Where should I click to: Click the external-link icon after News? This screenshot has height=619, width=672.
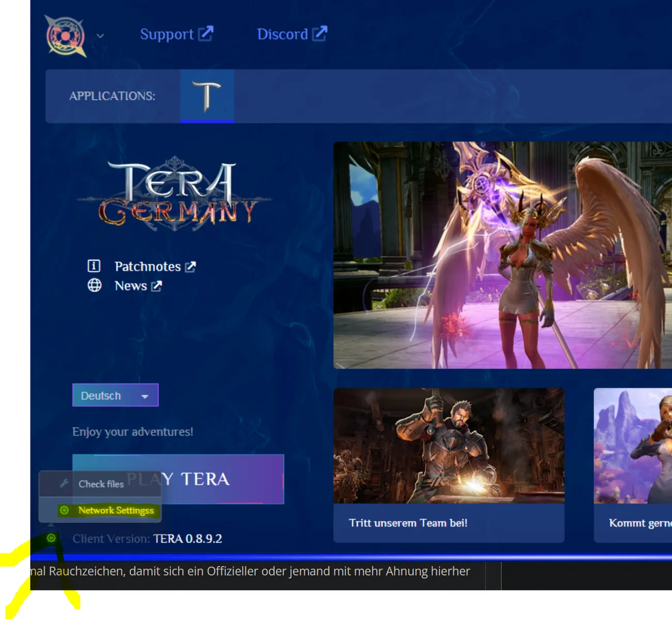(156, 286)
